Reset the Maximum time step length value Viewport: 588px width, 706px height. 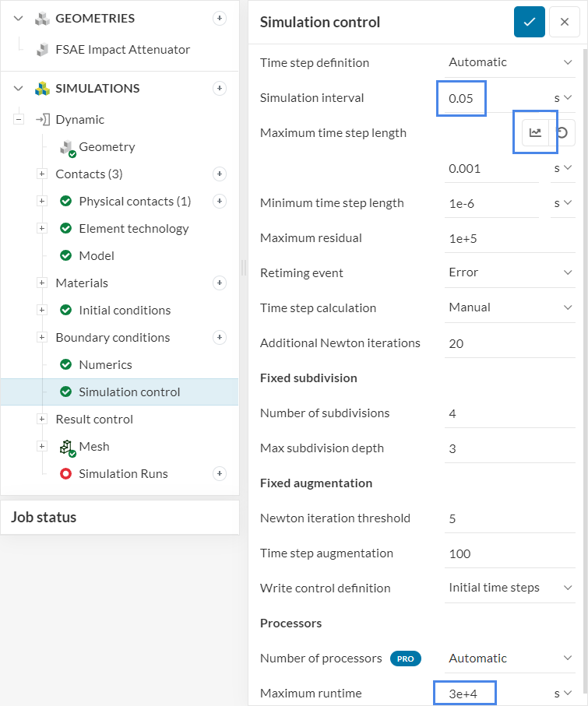pyautogui.click(x=562, y=132)
